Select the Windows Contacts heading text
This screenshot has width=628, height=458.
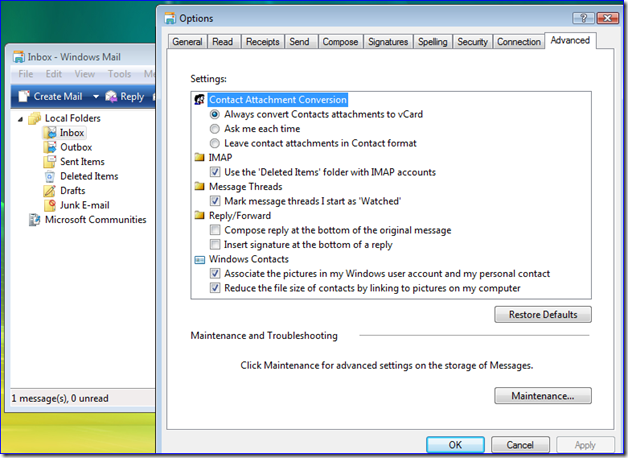coord(249,259)
